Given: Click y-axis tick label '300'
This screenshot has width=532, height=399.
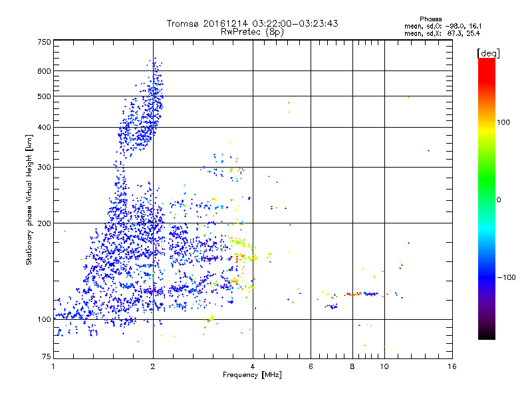Looking at the screenshot, I should [44, 167].
